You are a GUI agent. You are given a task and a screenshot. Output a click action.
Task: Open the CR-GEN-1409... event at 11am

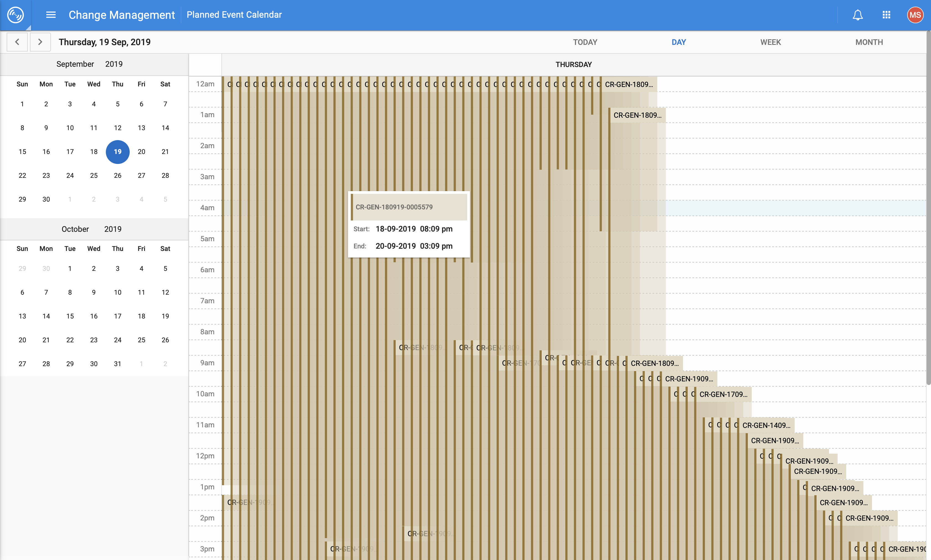(x=766, y=425)
